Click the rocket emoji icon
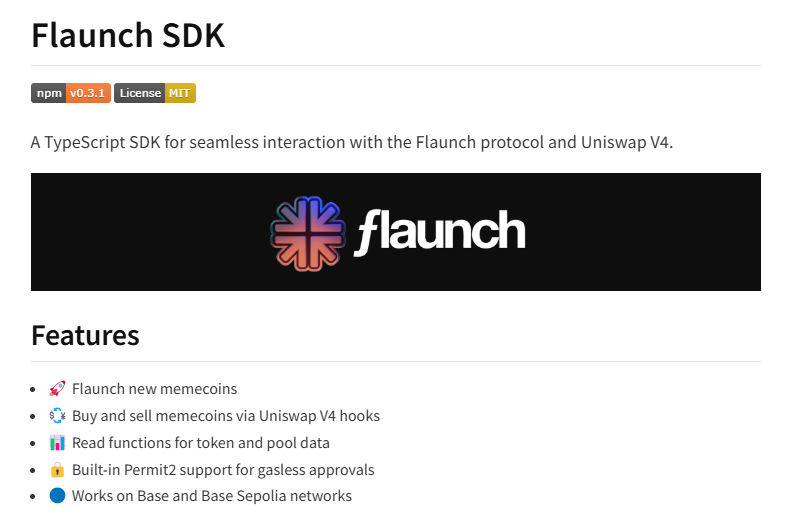Image resolution: width=791 pixels, height=523 pixels. click(57, 389)
